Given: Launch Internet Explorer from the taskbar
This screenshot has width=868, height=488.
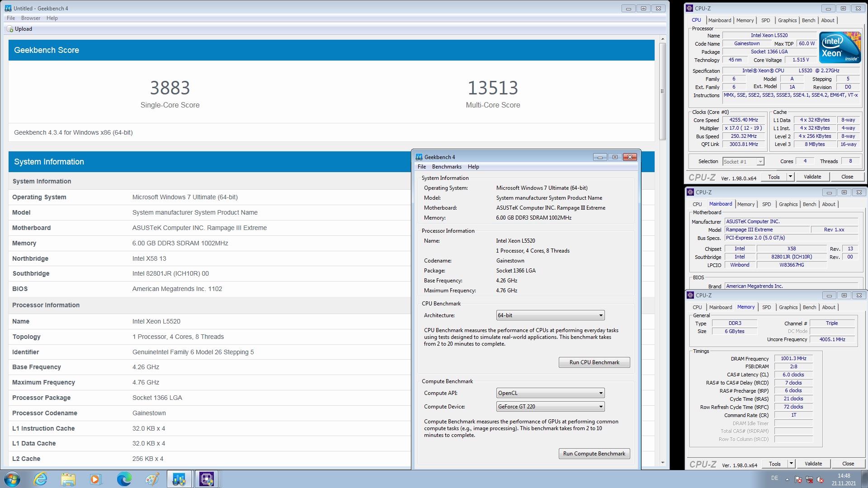Looking at the screenshot, I should (41, 479).
